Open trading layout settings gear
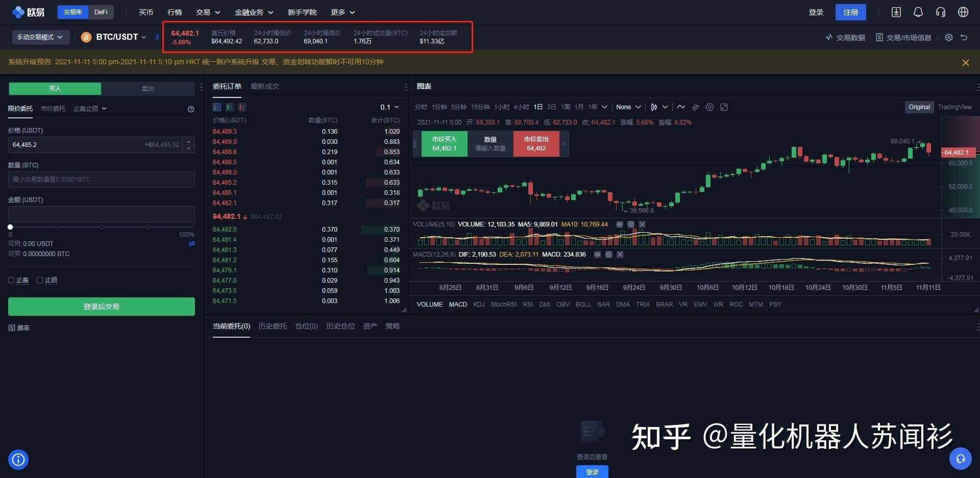This screenshot has height=478, width=980. pyautogui.click(x=948, y=37)
